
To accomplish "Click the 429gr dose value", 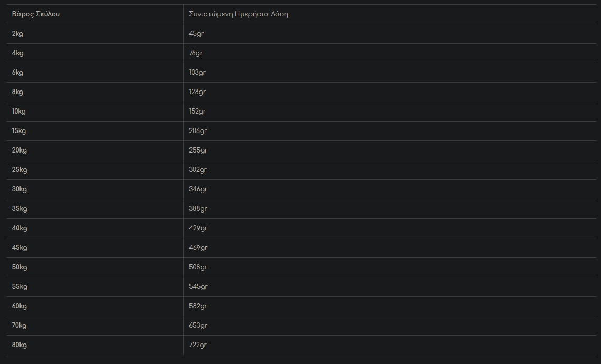I will pos(198,228).
